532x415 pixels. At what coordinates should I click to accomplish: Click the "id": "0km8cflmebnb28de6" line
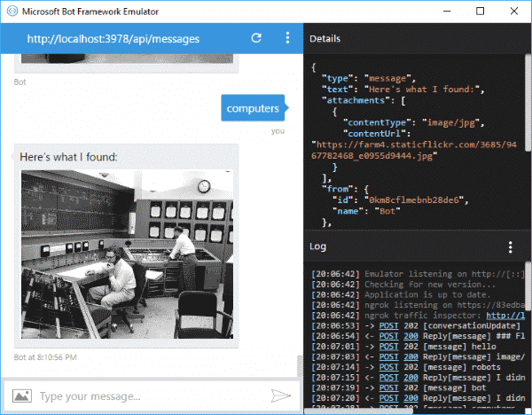click(x=401, y=200)
